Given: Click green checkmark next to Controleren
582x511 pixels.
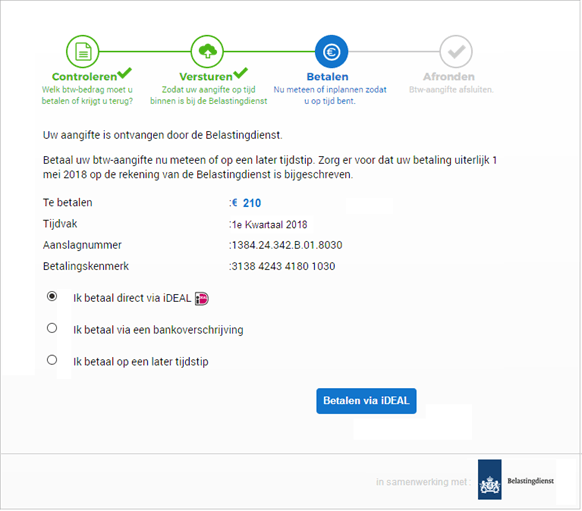Looking at the screenshot, I should tap(125, 73).
